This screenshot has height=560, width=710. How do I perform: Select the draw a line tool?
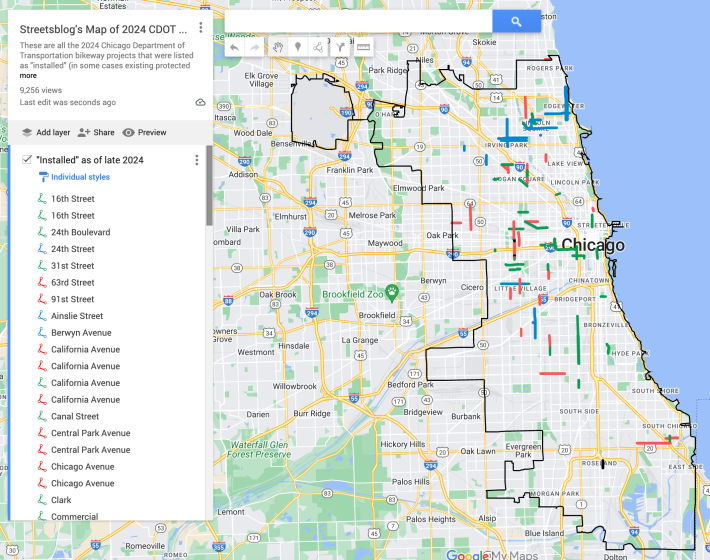(x=318, y=47)
